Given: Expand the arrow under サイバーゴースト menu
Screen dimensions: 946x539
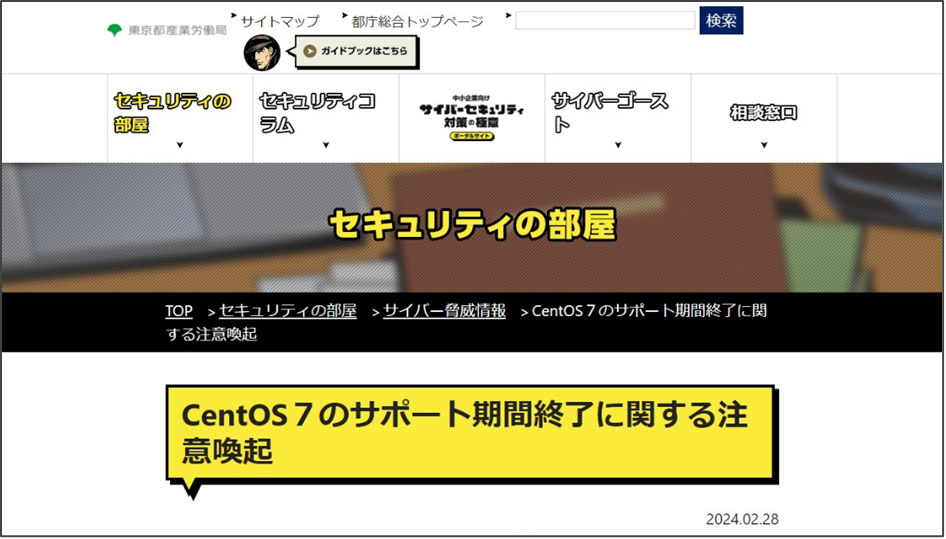Looking at the screenshot, I should click(x=618, y=146).
